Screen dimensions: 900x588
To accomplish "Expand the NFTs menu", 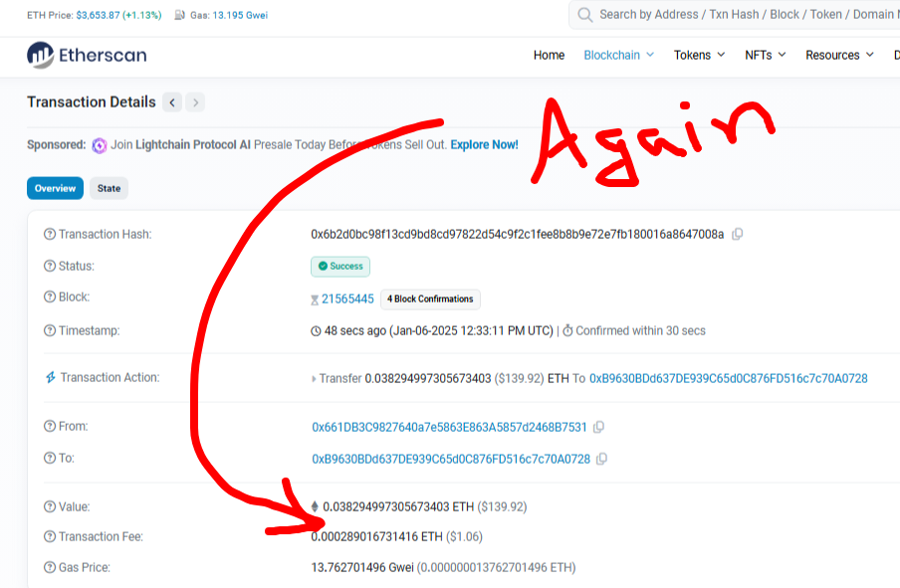I will tap(766, 55).
